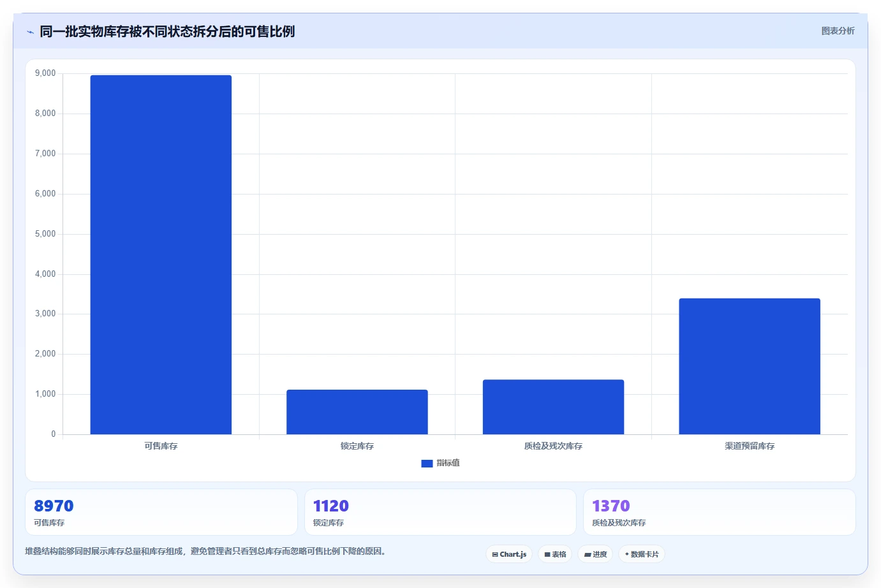
Task: Click the 指标值 legend label
Action: 448,463
